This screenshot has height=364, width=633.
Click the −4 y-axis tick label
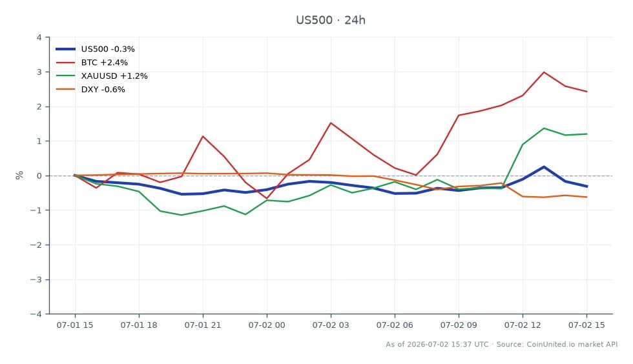click(36, 314)
